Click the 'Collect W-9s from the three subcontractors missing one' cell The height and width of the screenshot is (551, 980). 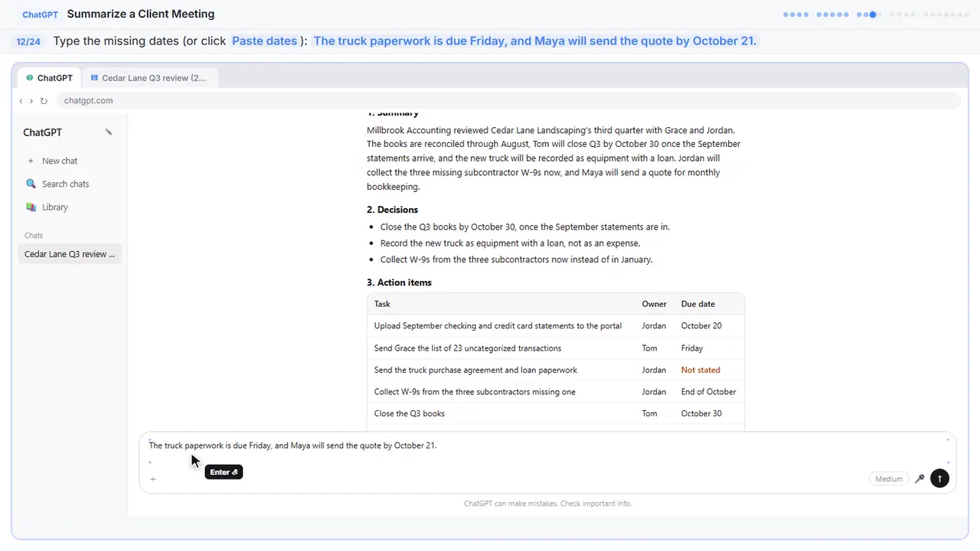(x=475, y=392)
